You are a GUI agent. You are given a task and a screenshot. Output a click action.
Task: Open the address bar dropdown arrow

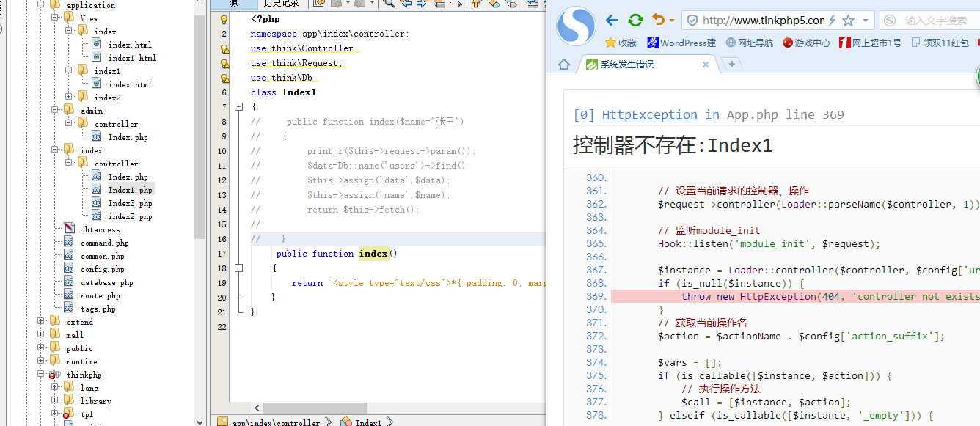[866, 21]
